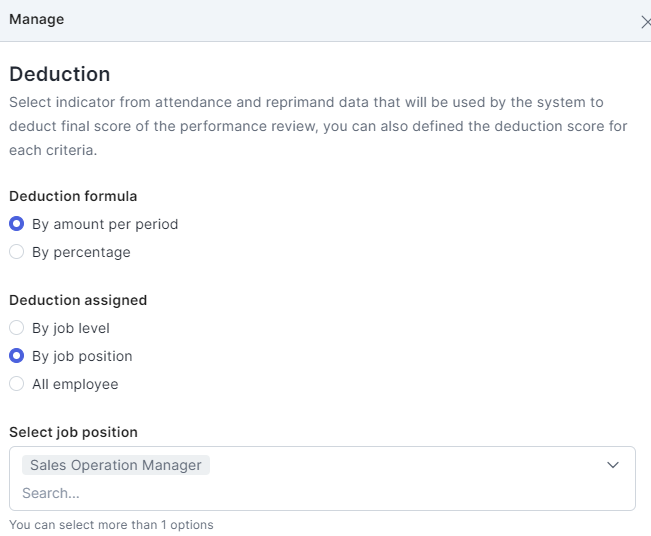The height and width of the screenshot is (536, 651).
Task: Click the Manage panel title
Action: (37, 20)
